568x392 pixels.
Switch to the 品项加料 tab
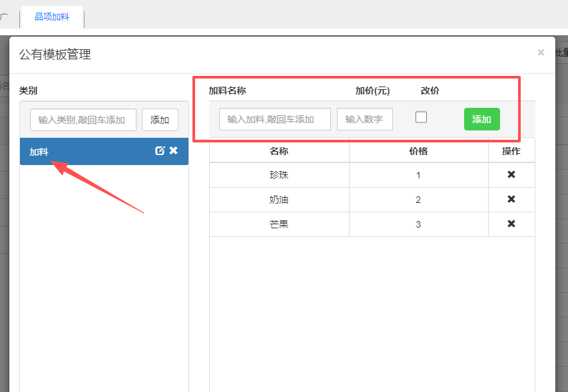52,17
